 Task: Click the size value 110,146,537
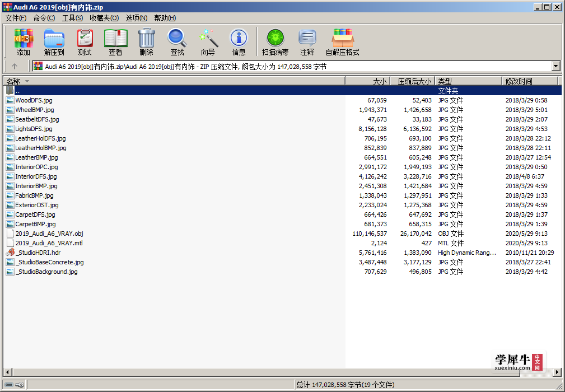tap(370, 234)
